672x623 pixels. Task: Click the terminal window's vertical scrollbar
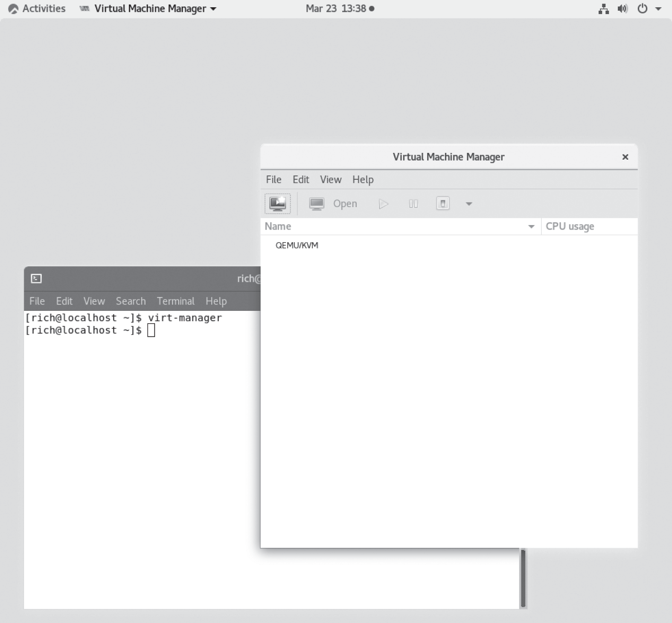[523, 579]
